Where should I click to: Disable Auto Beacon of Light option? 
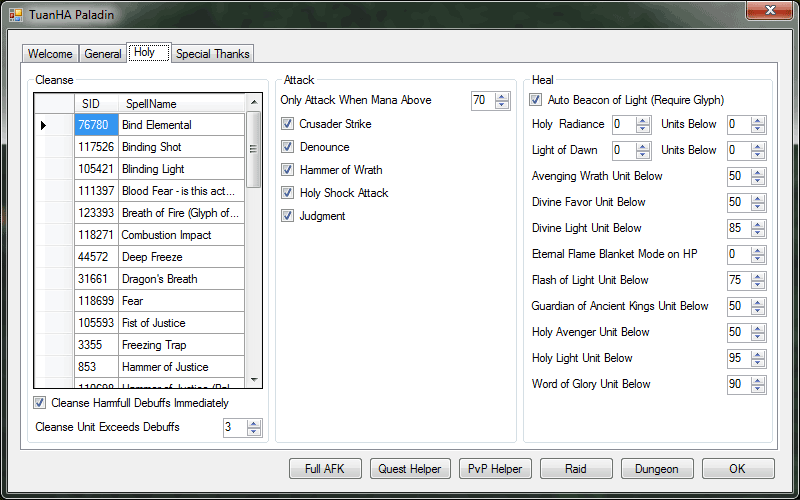click(537, 100)
